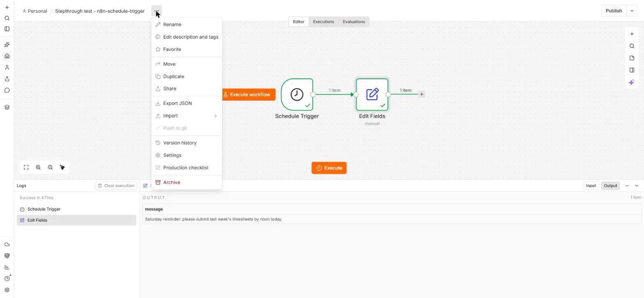
Task: Click the workflow three-dot actions button
Action: (x=156, y=11)
